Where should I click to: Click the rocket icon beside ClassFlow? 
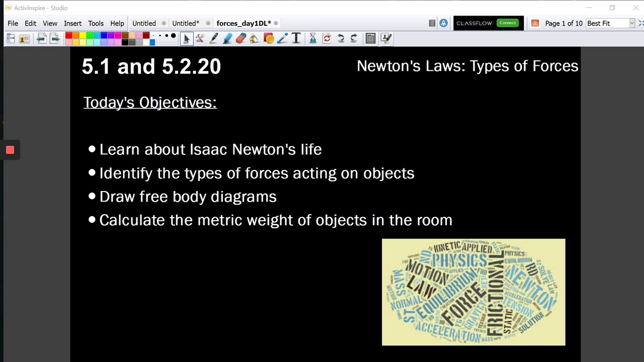point(443,23)
